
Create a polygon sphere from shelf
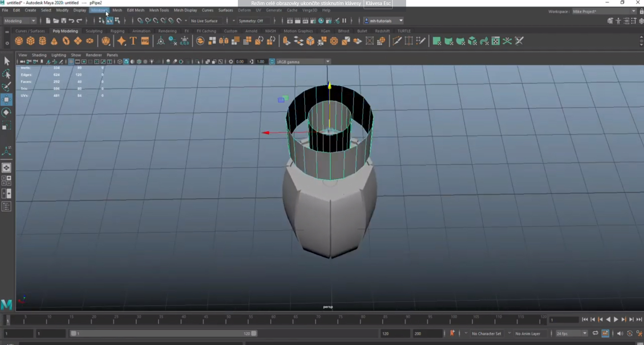[x=19, y=41]
